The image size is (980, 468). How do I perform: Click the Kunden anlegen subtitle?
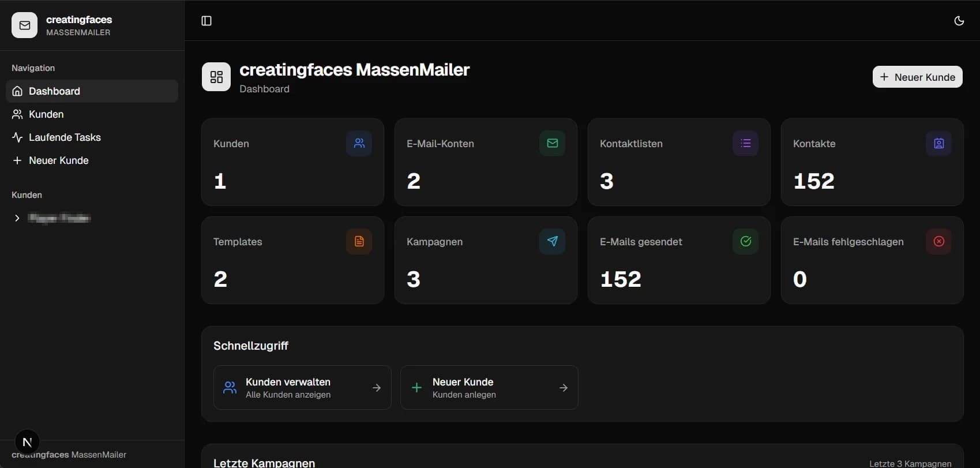[x=464, y=395]
